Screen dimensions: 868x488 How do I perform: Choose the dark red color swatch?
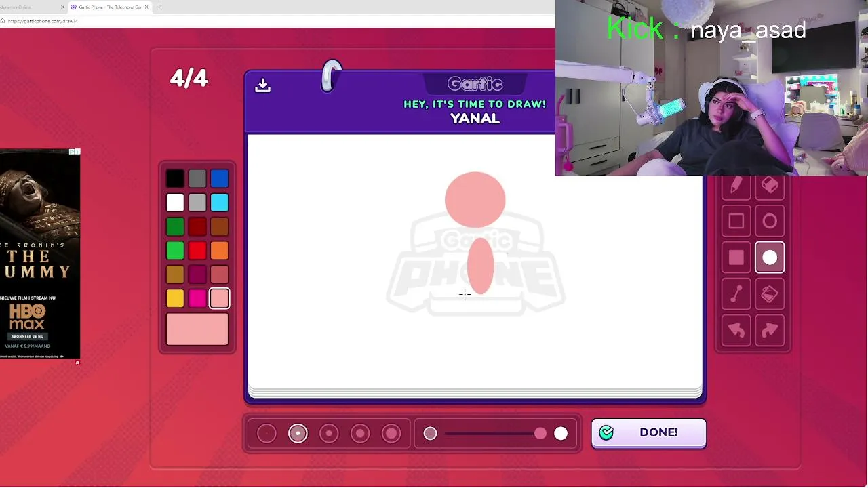click(x=197, y=226)
